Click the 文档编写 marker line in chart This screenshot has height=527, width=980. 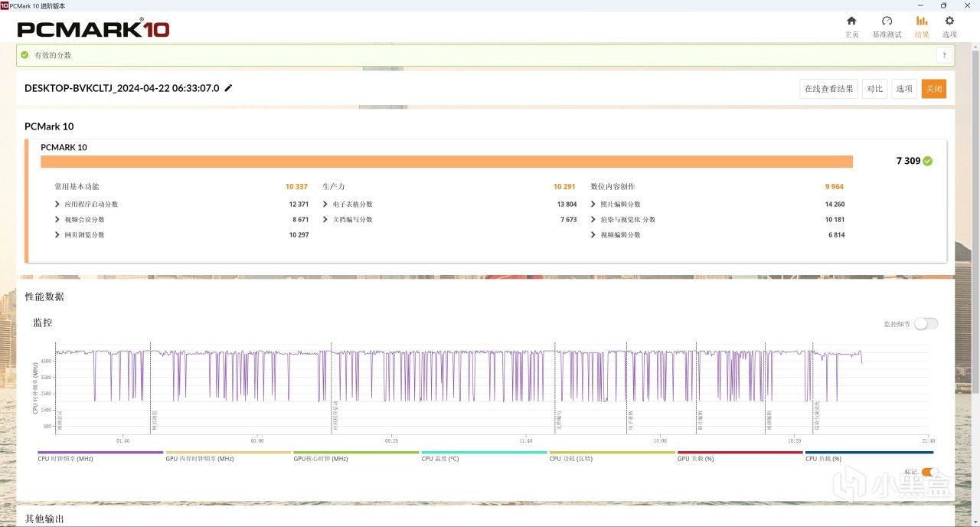(x=556, y=388)
